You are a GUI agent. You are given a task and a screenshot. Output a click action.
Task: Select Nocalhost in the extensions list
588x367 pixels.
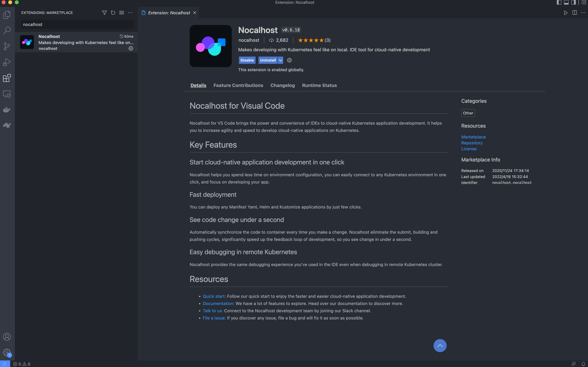point(76,42)
